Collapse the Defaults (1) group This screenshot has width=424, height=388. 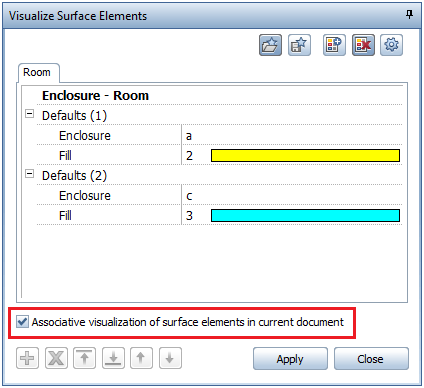pyautogui.click(x=29, y=114)
